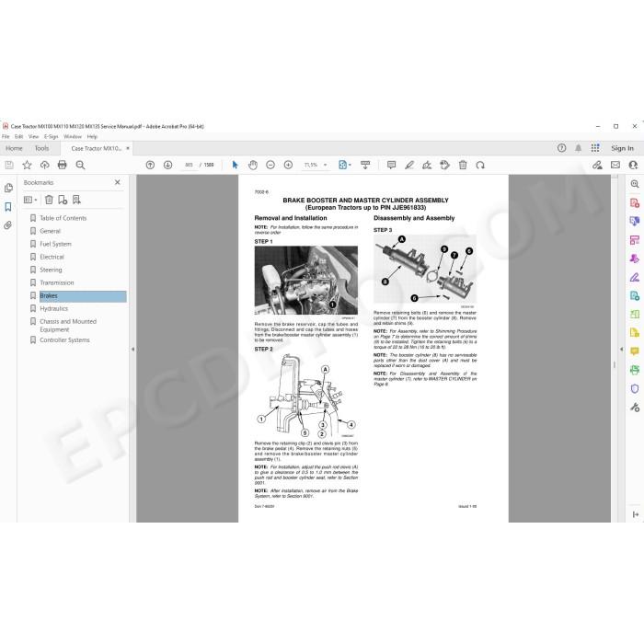This screenshot has width=644, height=644.
Task: Open the Comment tool in right pane
Action: pos(635,351)
